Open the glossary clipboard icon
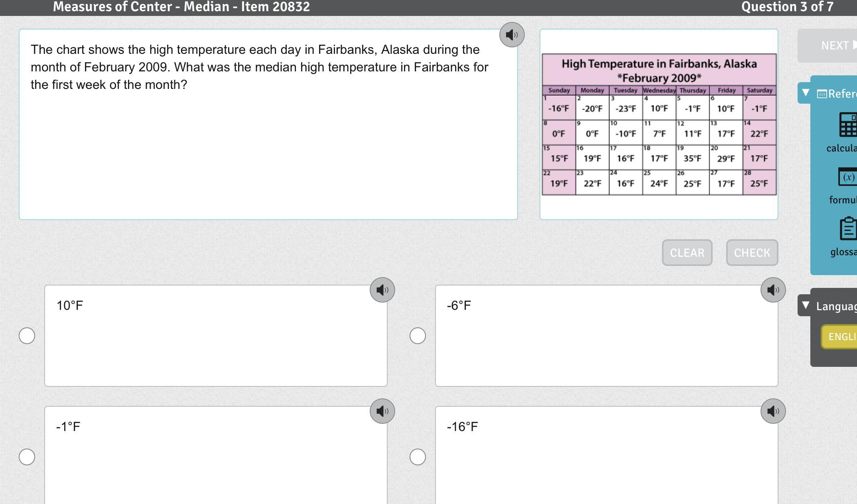The image size is (857, 504). pyautogui.click(x=848, y=228)
